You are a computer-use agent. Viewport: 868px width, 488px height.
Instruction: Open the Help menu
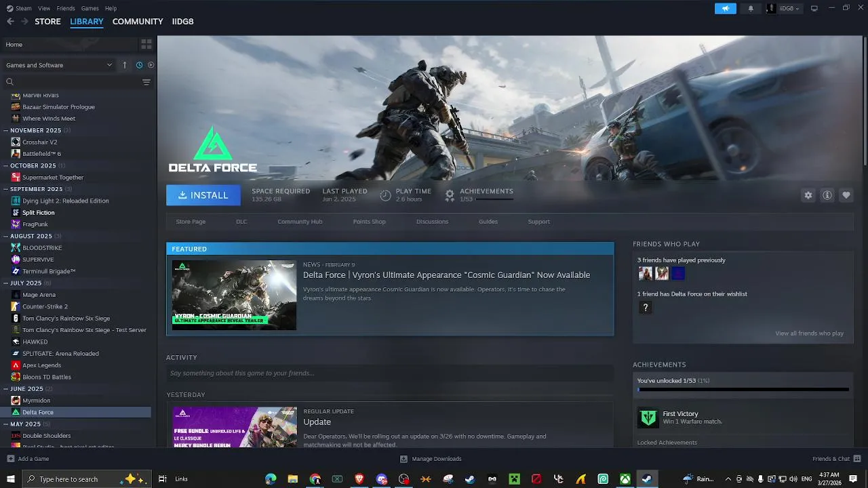(111, 8)
